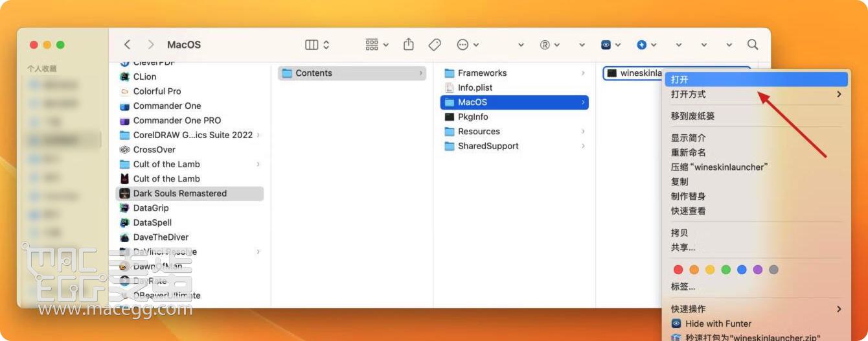Click the registered ® symbol toolbar icon
868x341 pixels.
point(545,45)
